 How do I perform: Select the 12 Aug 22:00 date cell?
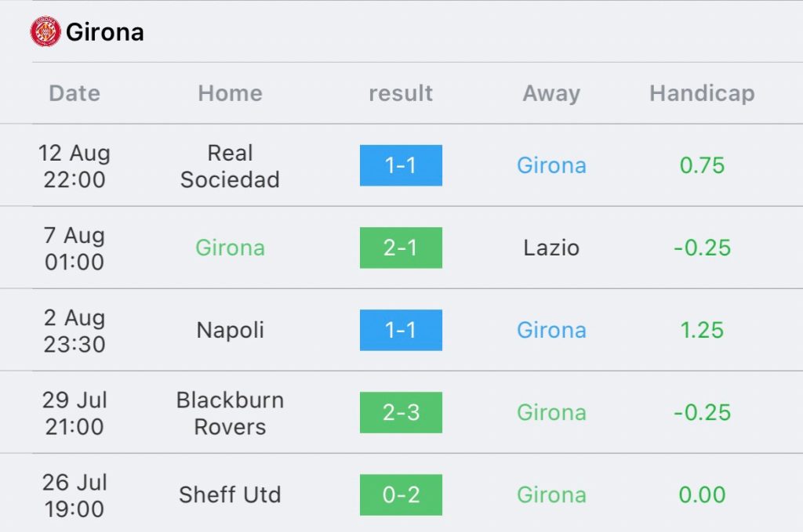pos(74,166)
